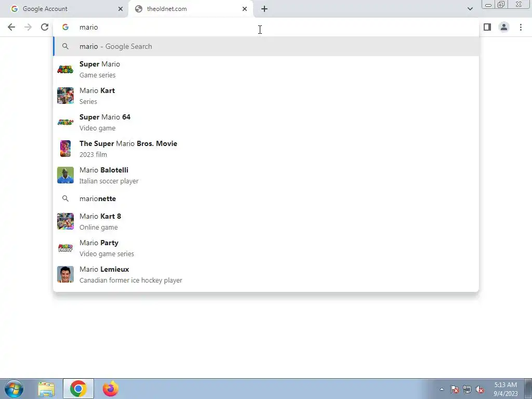Select the marionette search suggestion
The image size is (532, 399).
point(266,198)
